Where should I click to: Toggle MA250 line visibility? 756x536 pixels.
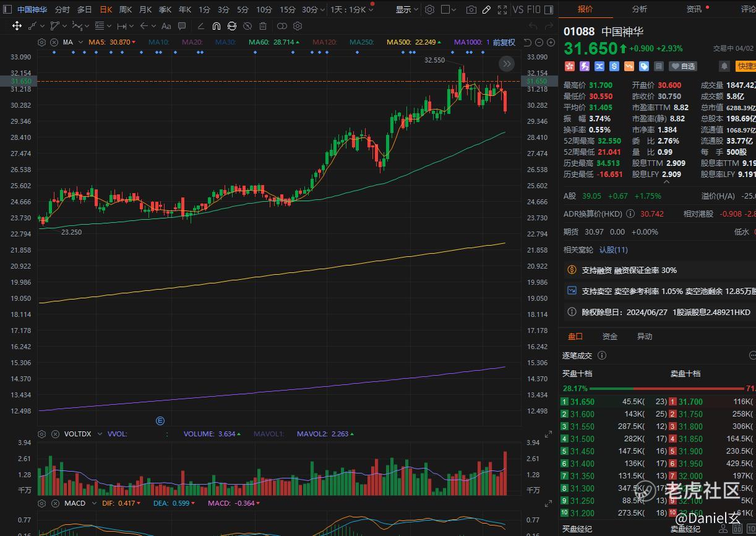click(362, 42)
